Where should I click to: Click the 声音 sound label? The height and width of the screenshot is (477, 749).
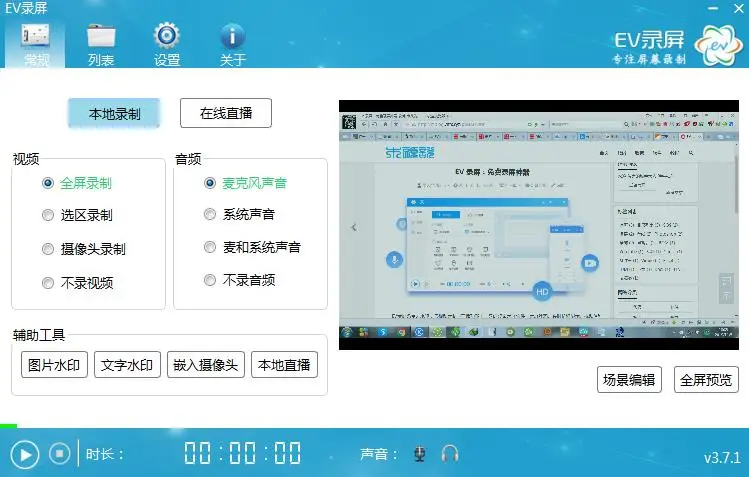379,454
